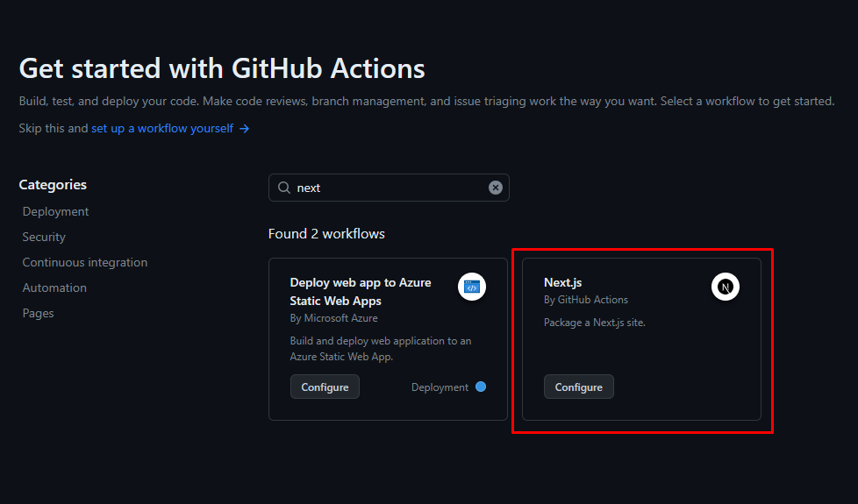Configure the Azure Static Web Apps workflow
The height and width of the screenshot is (504, 858).
(325, 387)
